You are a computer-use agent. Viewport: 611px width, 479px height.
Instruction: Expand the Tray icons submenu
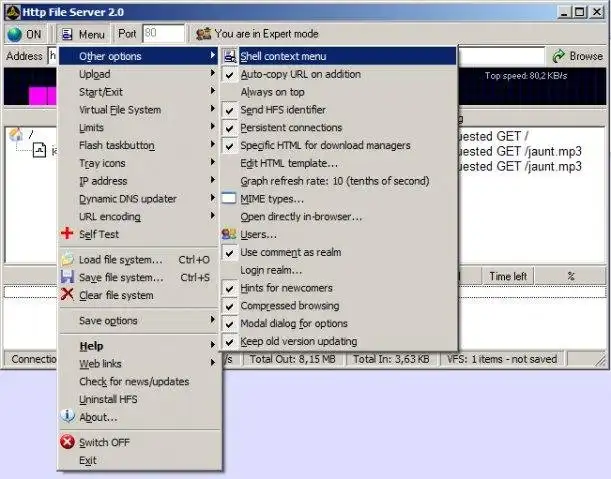click(139, 163)
